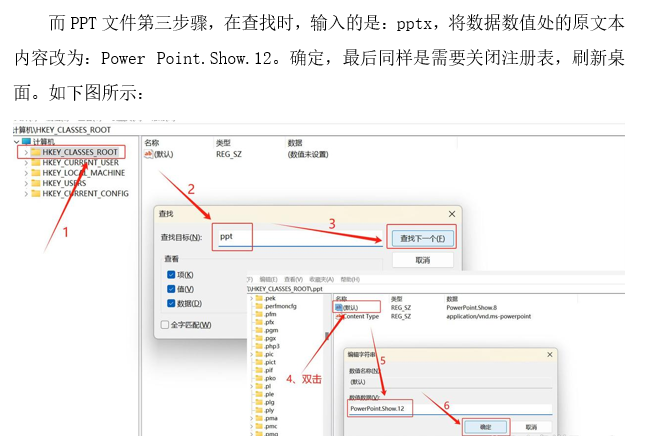The width and height of the screenshot is (648, 436).
Task: Expand the .pek key chevron
Action: (252, 298)
